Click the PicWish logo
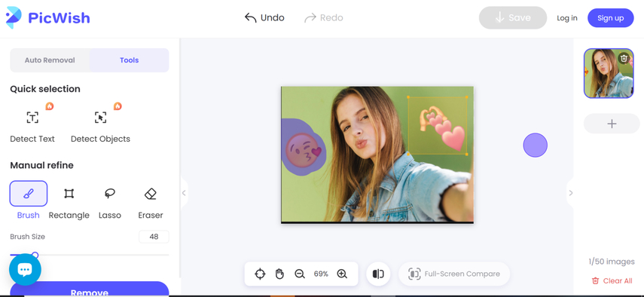644x297 pixels. tap(47, 17)
